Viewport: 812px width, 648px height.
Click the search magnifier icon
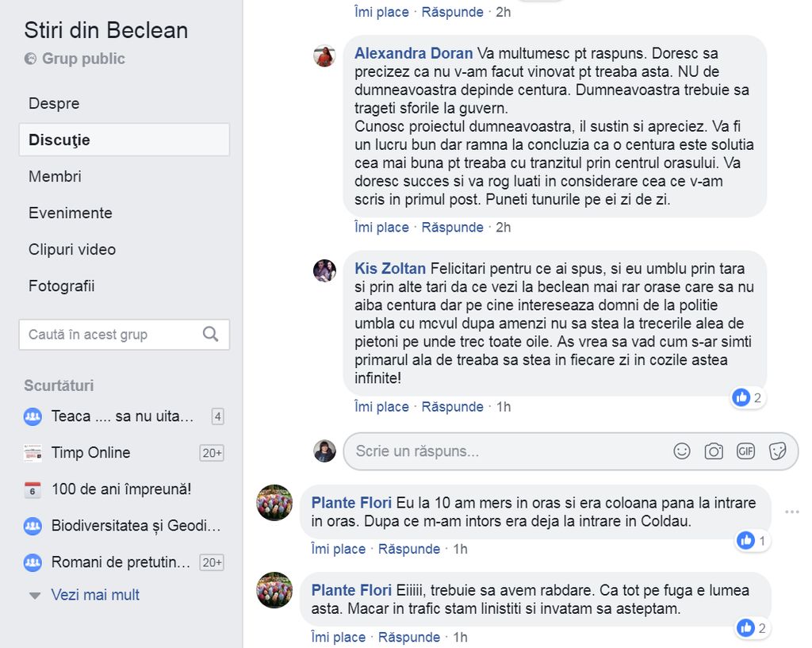click(x=210, y=334)
